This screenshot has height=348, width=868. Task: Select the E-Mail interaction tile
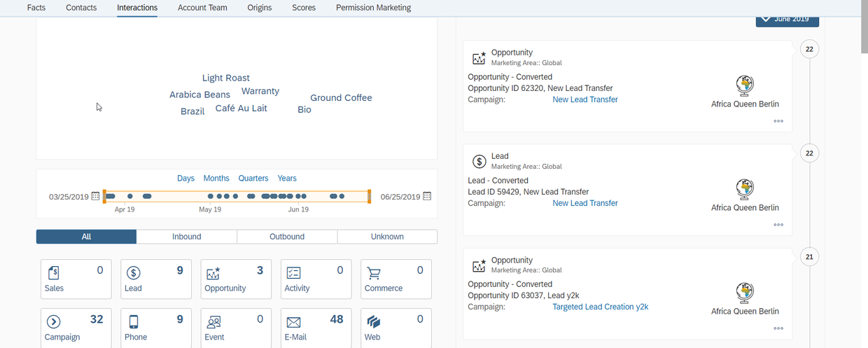316,328
